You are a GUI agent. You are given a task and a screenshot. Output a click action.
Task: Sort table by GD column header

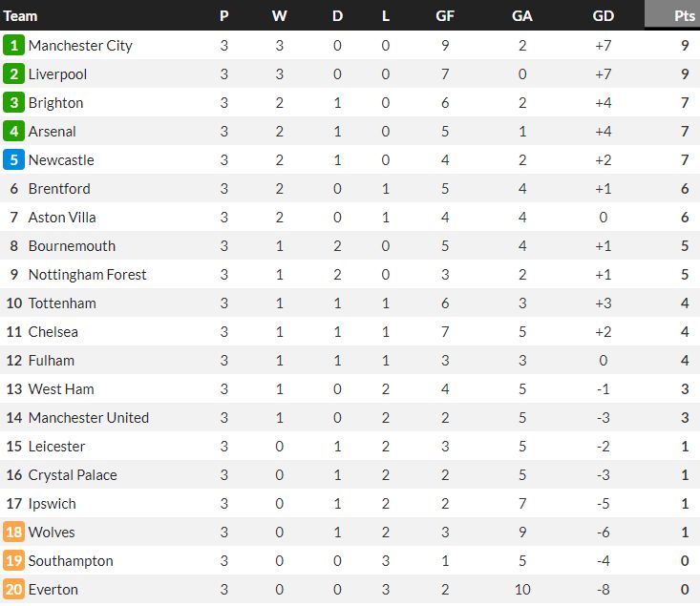click(x=603, y=15)
